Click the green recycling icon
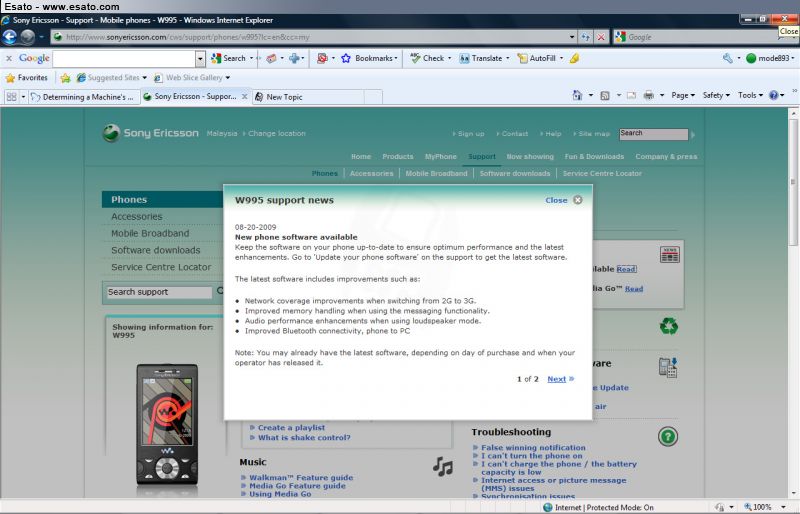Screen dimensions: 800x514 tap(668, 326)
